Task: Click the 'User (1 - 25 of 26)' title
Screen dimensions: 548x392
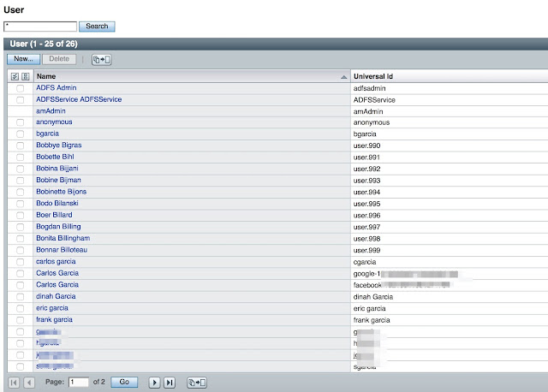Action: [x=44, y=44]
